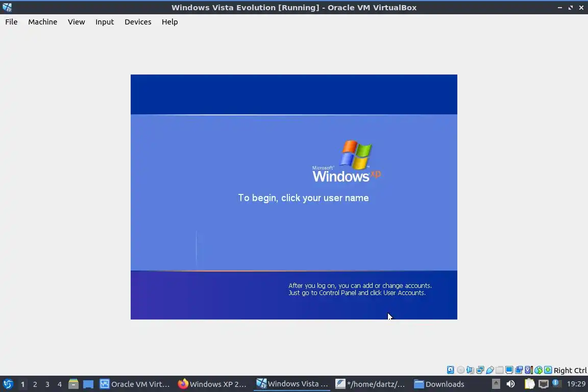
Task: Click 'To begin, click your user name' text
Action: [303, 198]
